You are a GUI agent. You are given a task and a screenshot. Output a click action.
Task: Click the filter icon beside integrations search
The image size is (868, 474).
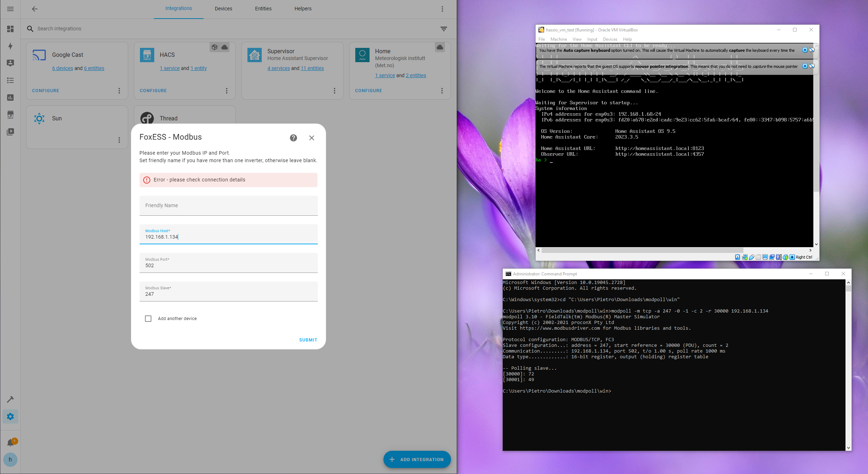[x=443, y=29]
